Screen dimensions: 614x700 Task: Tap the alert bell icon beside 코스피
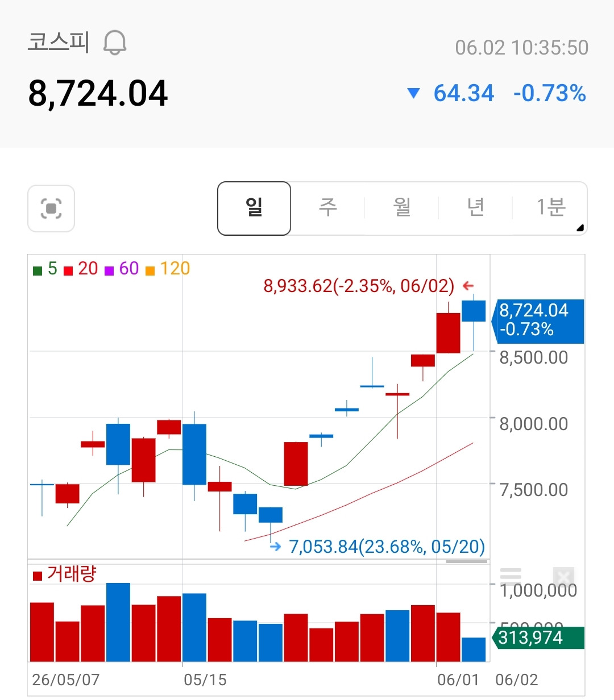tap(115, 43)
